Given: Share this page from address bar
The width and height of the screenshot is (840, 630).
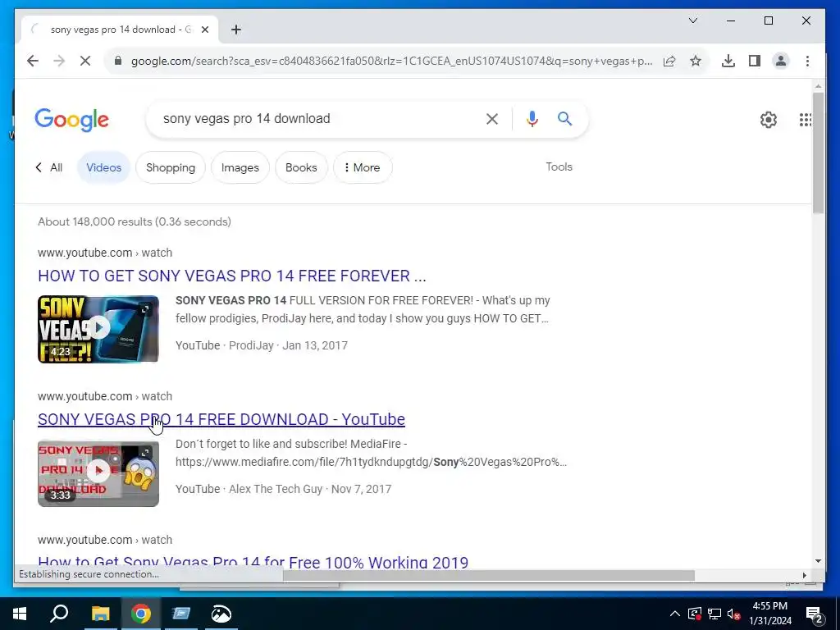Looking at the screenshot, I should tap(669, 61).
